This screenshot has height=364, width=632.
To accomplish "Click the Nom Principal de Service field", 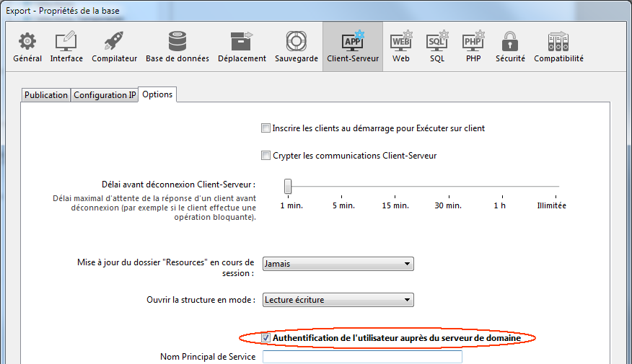I will coord(362,357).
